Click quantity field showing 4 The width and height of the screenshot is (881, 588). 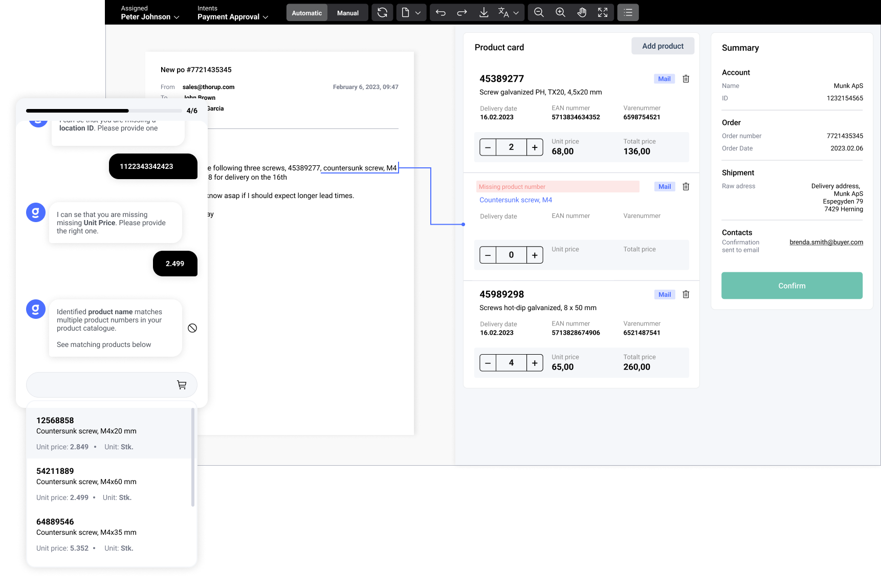(x=511, y=363)
